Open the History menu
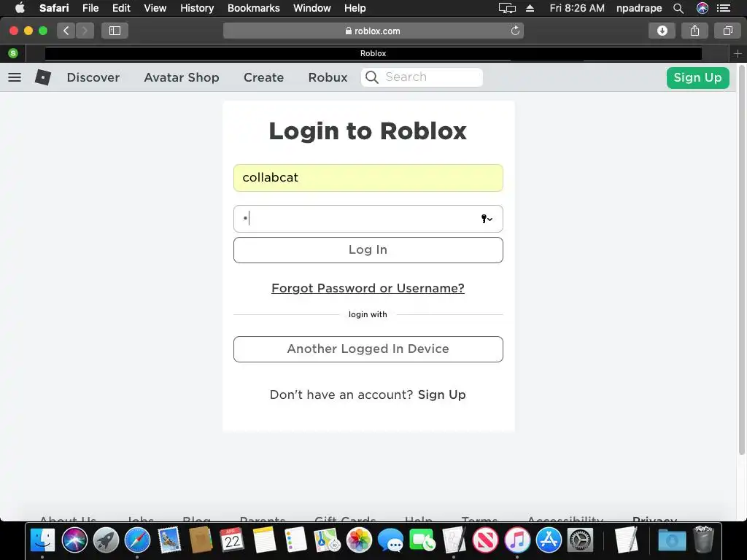747x560 pixels. pos(197,8)
